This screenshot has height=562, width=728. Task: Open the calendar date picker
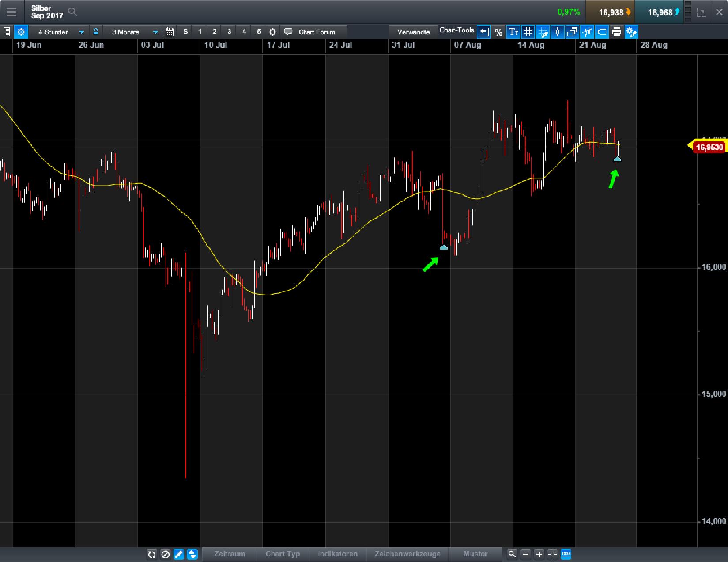click(x=170, y=32)
